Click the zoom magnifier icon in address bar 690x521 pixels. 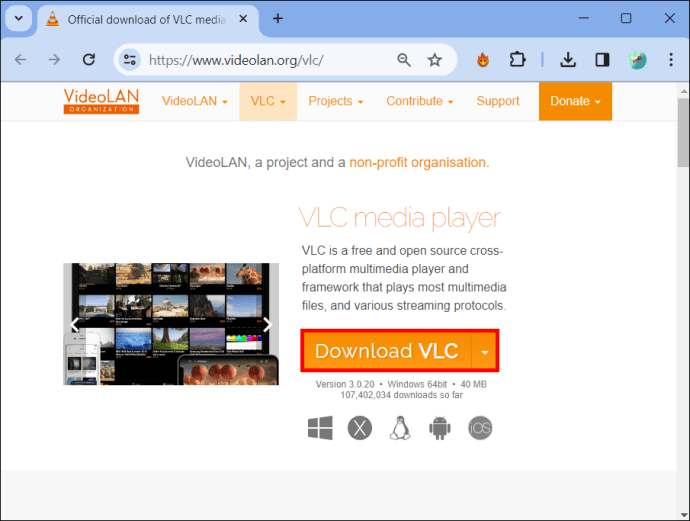pyautogui.click(x=404, y=59)
